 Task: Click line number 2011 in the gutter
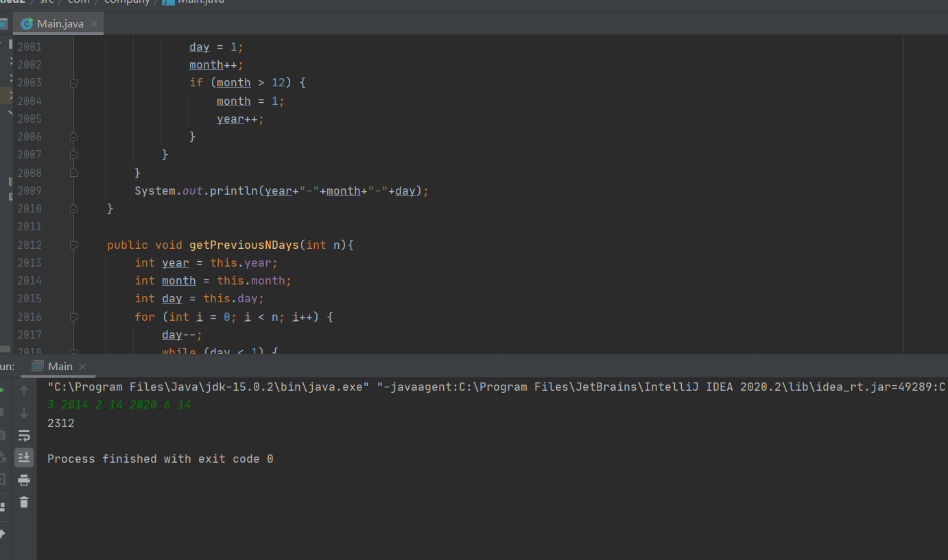coord(29,226)
